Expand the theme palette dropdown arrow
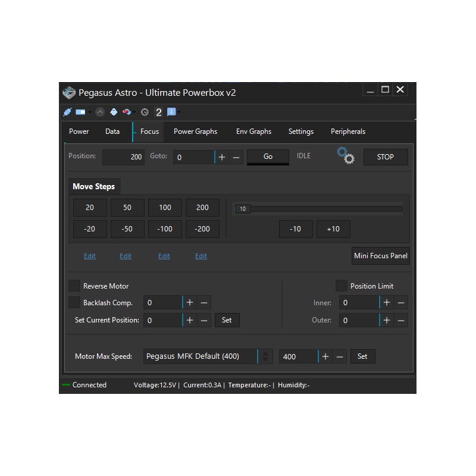Screen dimensions: 476x476 click(x=134, y=112)
